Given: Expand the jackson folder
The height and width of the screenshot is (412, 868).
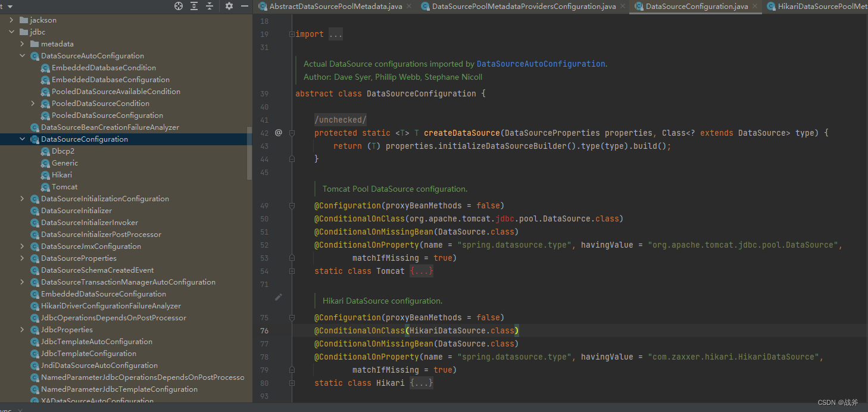Looking at the screenshot, I should click(11, 20).
